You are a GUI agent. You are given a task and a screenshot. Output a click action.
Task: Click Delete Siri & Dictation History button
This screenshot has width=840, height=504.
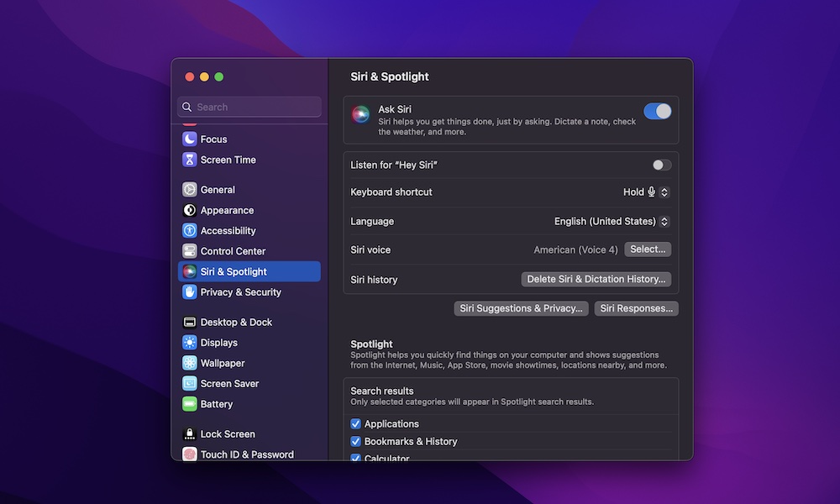(x=596, y=279)
